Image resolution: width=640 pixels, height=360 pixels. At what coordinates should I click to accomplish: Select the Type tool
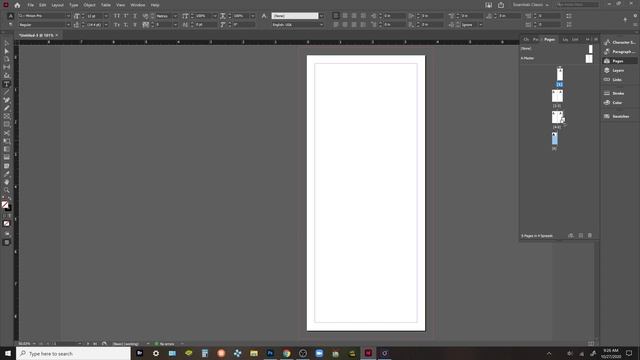tap(7, 84)
